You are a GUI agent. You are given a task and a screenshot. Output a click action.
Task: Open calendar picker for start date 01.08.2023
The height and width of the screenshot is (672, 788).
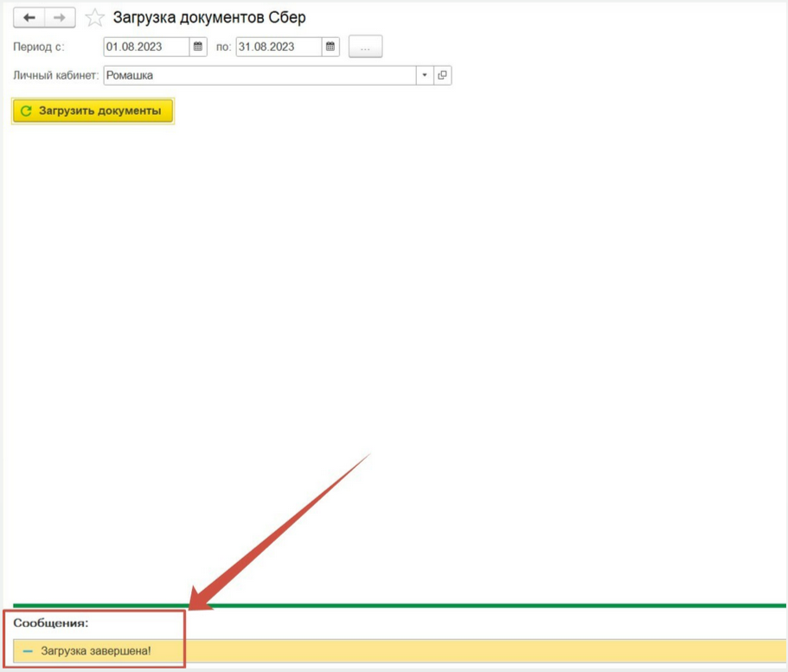[198, 47]
